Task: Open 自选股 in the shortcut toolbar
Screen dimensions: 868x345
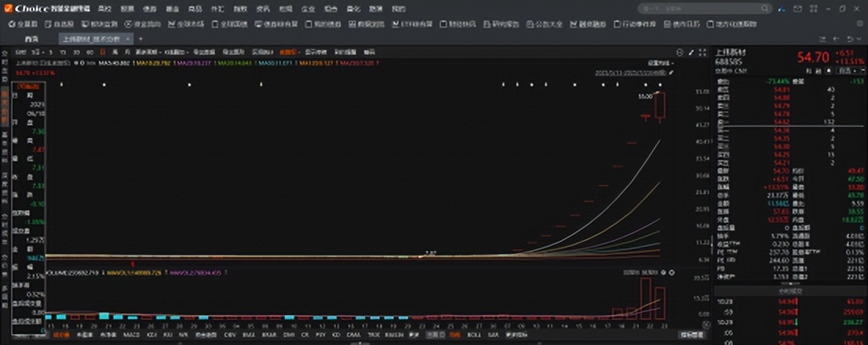Action: 59,24
